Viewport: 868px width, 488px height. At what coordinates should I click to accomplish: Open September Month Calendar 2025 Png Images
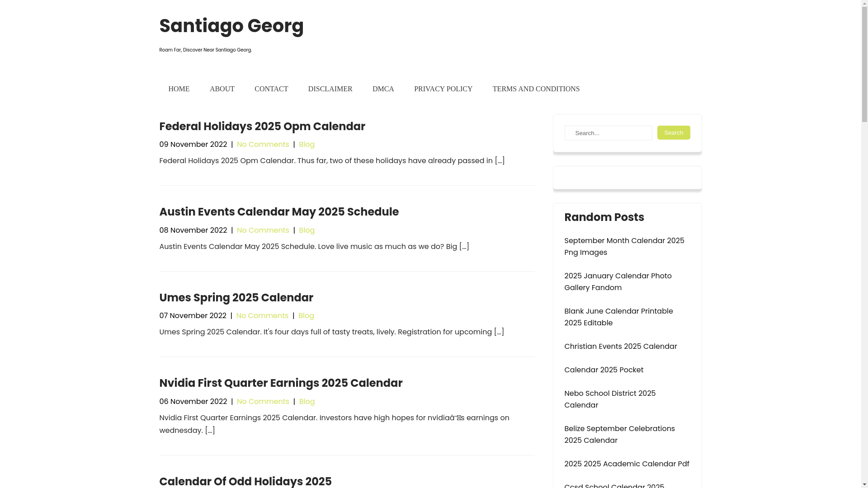click(624, 246)
